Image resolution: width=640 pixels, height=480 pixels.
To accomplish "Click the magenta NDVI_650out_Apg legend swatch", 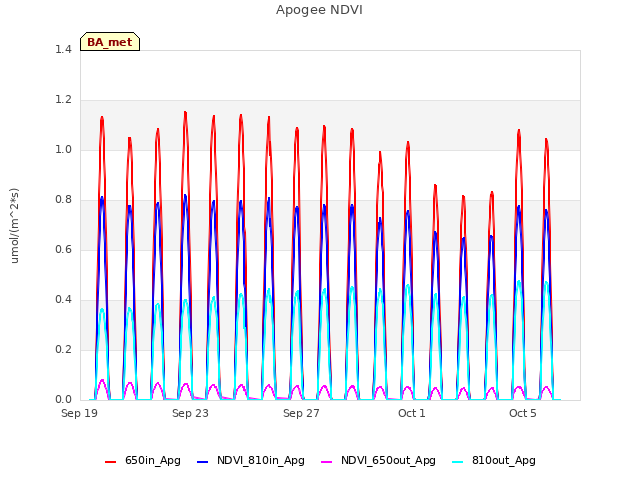I will pos(327,462).
